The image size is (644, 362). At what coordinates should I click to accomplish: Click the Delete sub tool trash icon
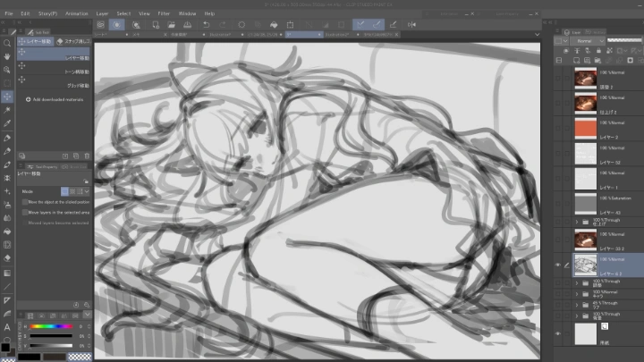coord(87,157)
